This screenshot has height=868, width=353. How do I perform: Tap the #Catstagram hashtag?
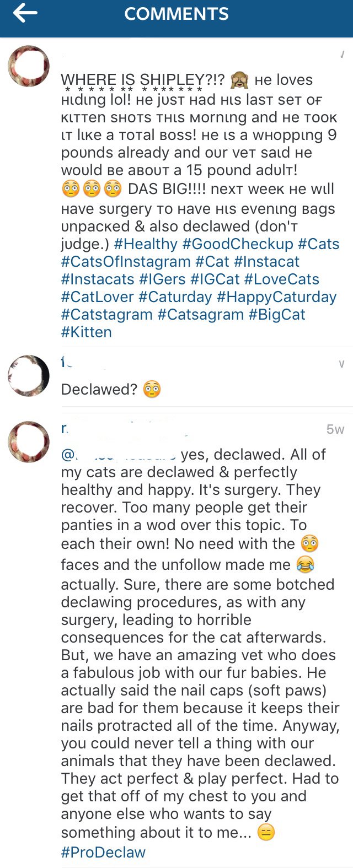pyautogui.click(x=107, y=315)
